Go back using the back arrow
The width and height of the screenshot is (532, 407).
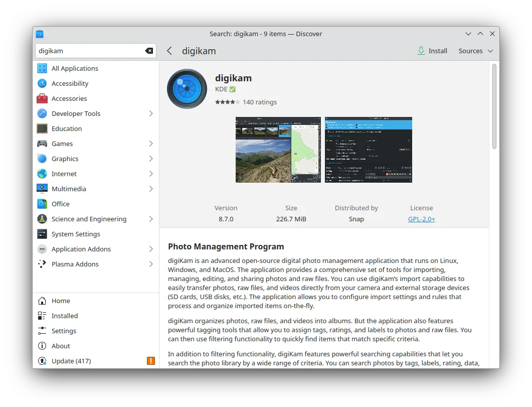point(169,51)
